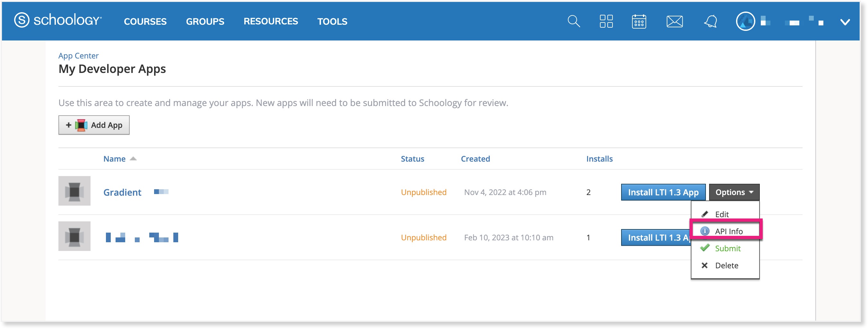Install LTI 1.3 App for Feb 10 app
868x329 pixels.
coord(656,237)
